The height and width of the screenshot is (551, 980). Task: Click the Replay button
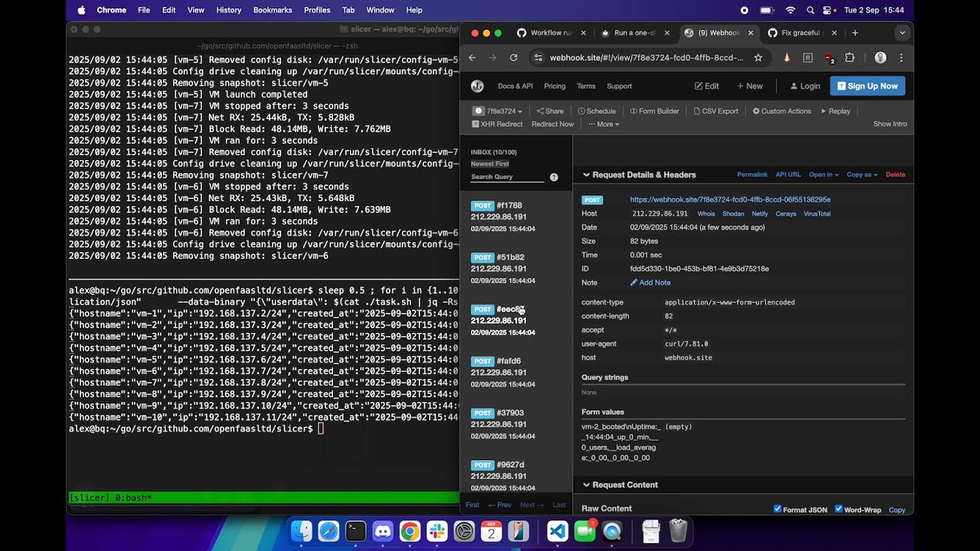pyautogui.click(x=835, y=111)
